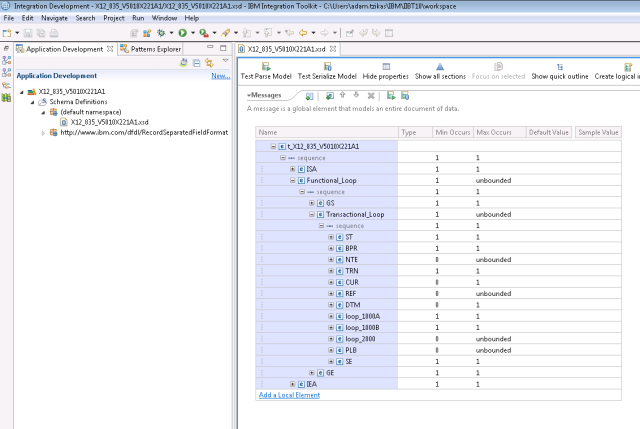Viewport: 640px width, 429px height.
Task: Switch to the Patterns Explorer tab
Action: click(x=150, y=49)
